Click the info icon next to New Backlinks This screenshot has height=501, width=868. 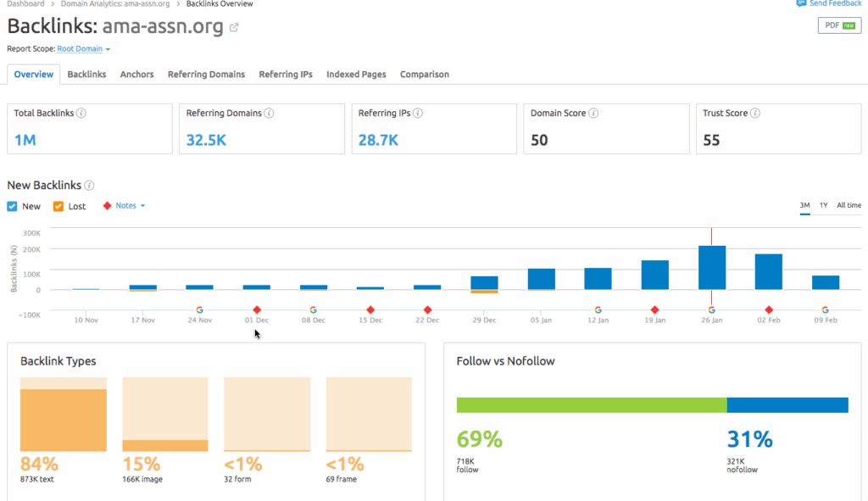click(x=89, y=186)
